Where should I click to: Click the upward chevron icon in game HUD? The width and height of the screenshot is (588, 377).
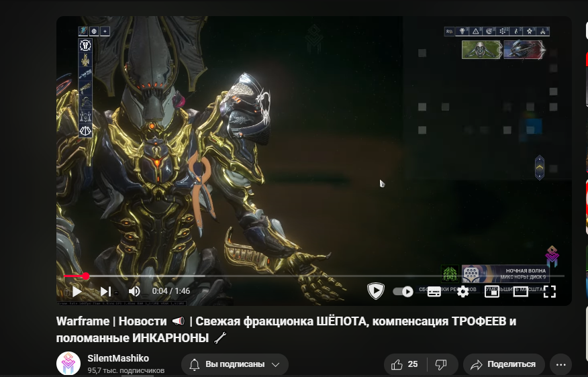click(543, 32)
